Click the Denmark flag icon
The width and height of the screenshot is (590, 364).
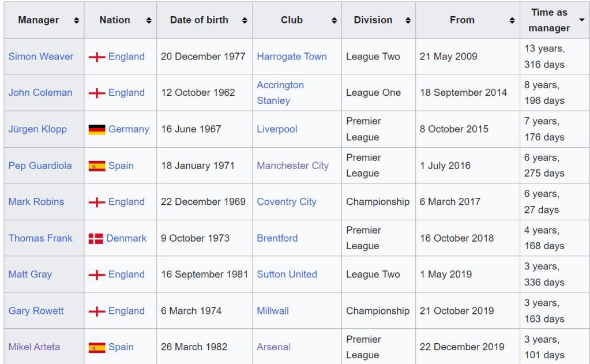pyautogui.click(x=96, y=238)
